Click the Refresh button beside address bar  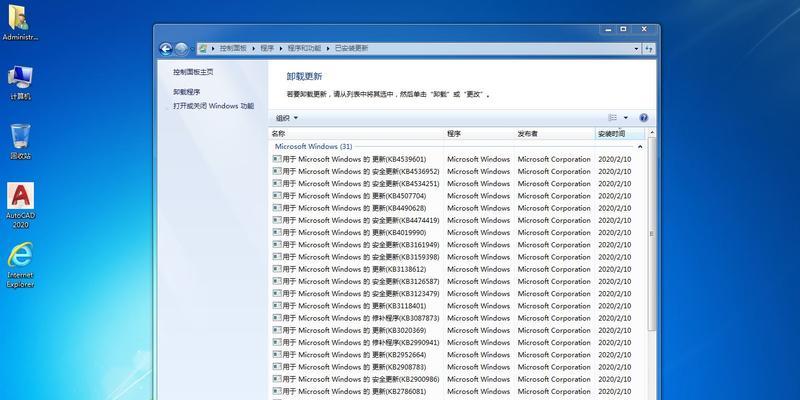point(649,48)
